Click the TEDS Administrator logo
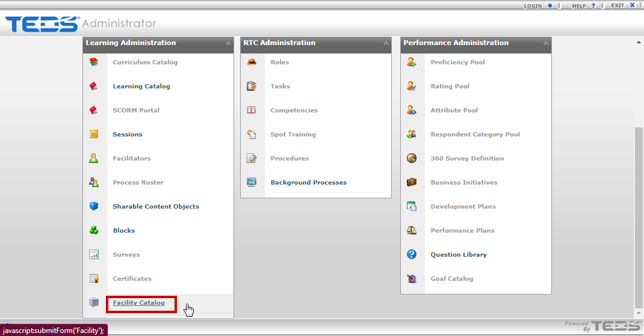 (x=81, y=24)
